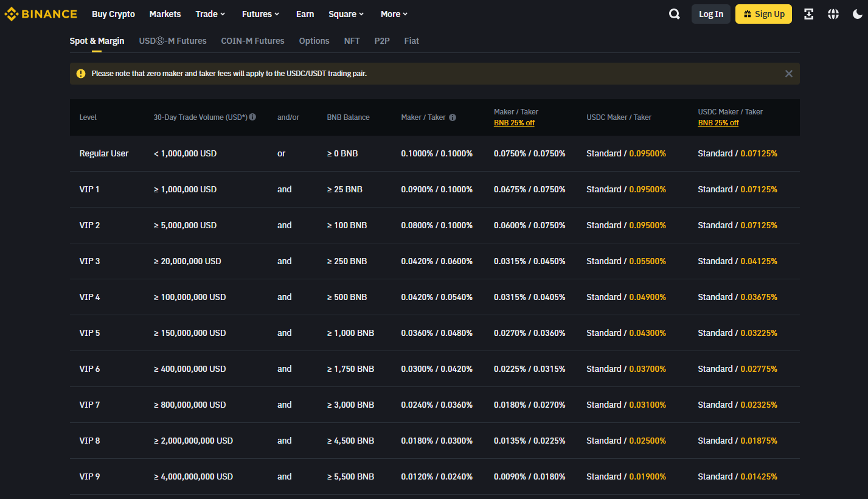Click the 'Standard / 0.05500%' USDC fee cell
The height and width of the screenshot is (499, 868).
(x=627, y=261)
